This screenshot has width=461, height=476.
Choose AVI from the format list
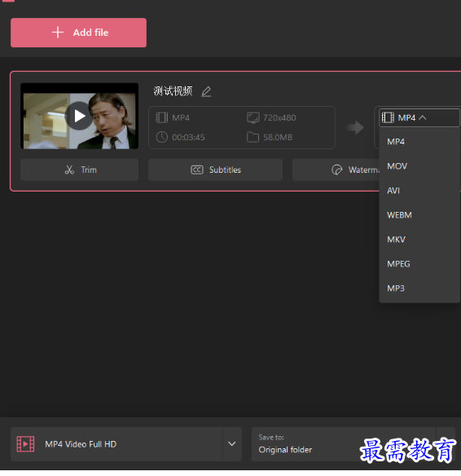click(x=419, y=191)
